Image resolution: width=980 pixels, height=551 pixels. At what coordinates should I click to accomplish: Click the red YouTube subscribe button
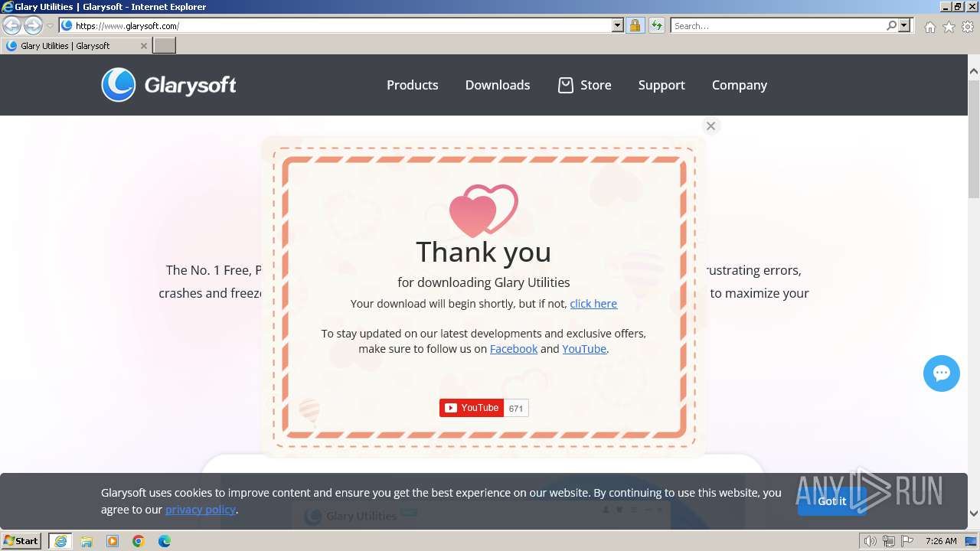(x=472, y=408)
